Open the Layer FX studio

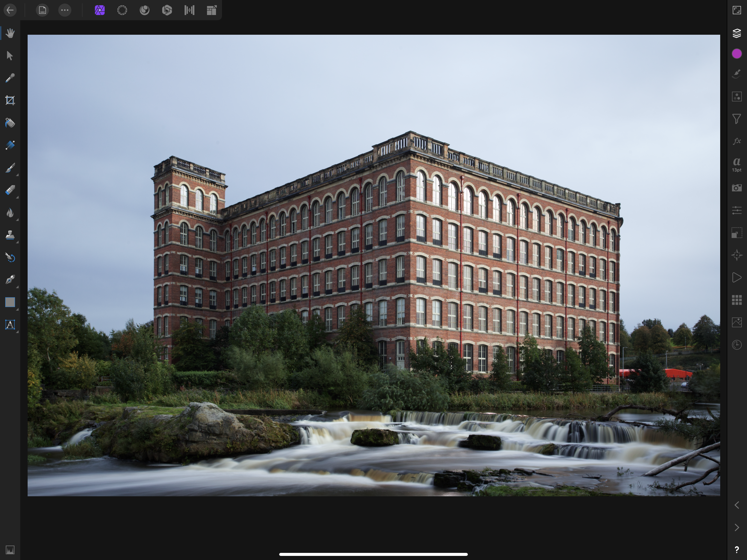coord(737,141)
